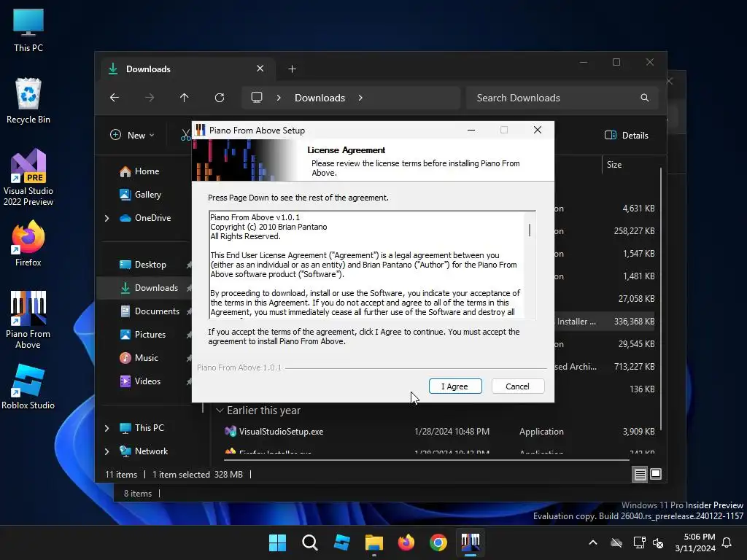Expand the This PC tree node

tap(107, 428)
